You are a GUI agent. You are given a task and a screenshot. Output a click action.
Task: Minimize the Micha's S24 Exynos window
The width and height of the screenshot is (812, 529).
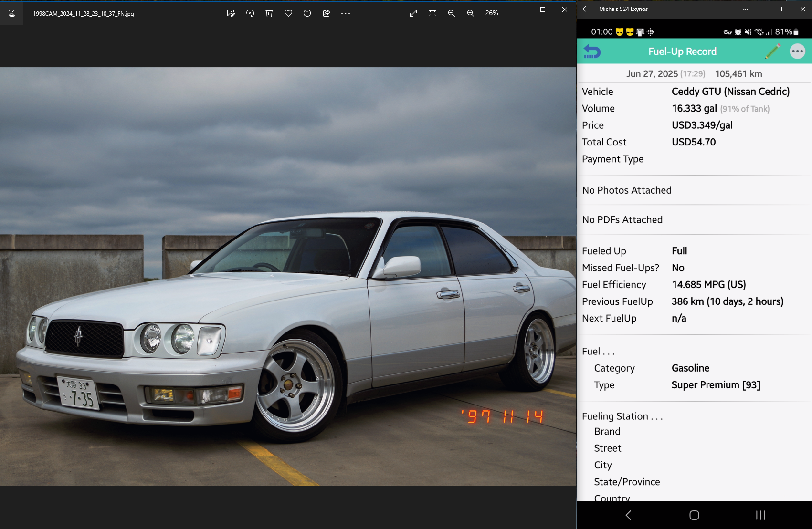click(x=765, y=9)
